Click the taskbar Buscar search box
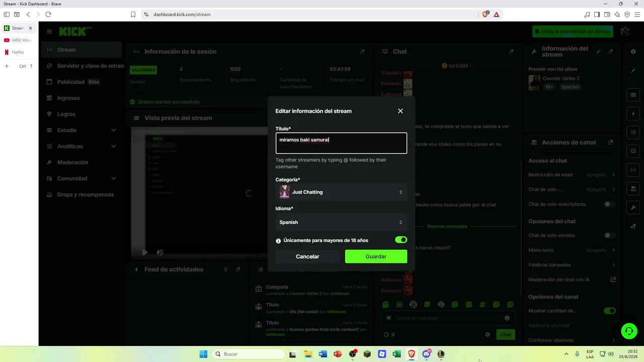 click(249, 354)
